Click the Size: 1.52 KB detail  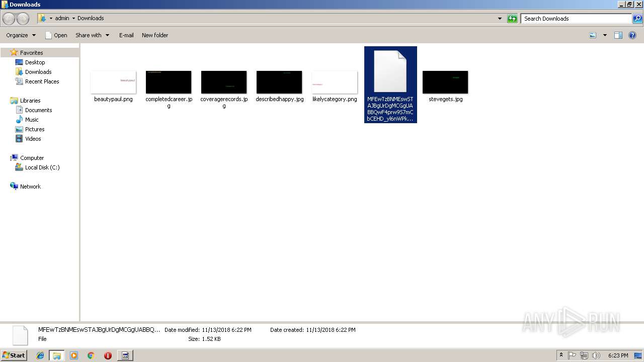click(x=204, y=339)
